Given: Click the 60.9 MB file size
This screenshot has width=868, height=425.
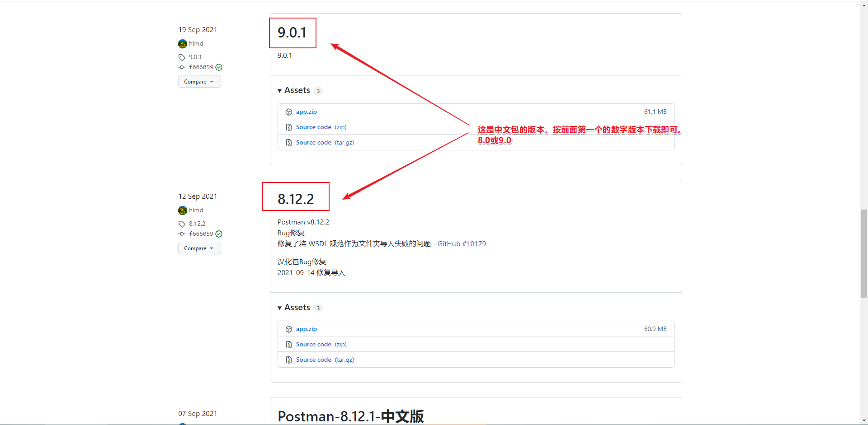Looking at the screenshot, I should coord(656,329).
